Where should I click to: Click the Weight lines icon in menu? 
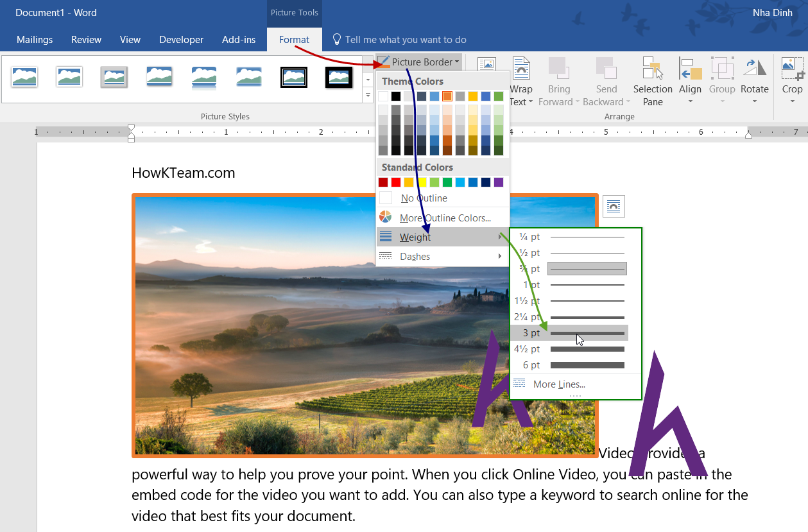pyautogui.click(x=386, y=237)
